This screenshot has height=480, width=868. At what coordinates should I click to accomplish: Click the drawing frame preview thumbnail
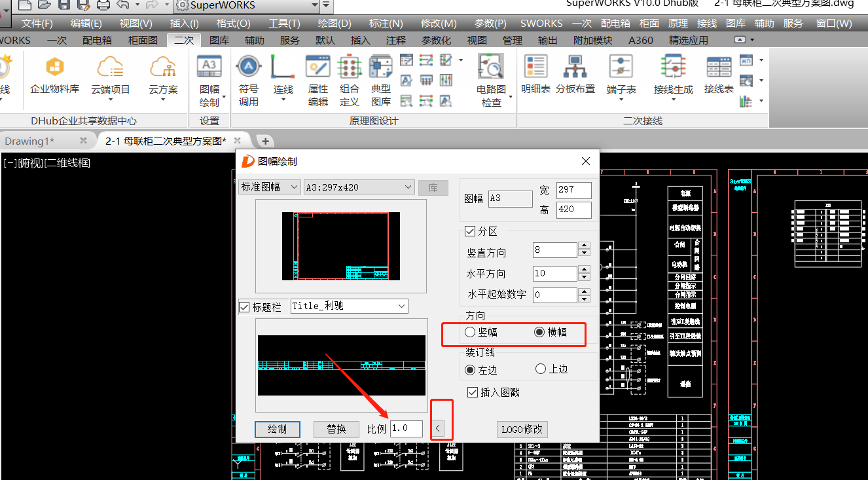pos(341,246)
